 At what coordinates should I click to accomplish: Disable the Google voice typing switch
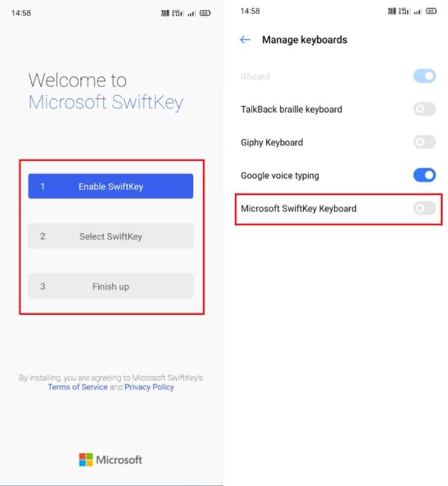tap(425, 175)
